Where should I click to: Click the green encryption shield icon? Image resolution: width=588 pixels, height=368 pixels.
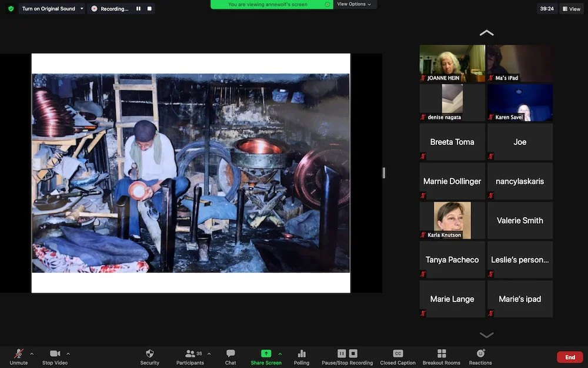(x=11, y=8)
